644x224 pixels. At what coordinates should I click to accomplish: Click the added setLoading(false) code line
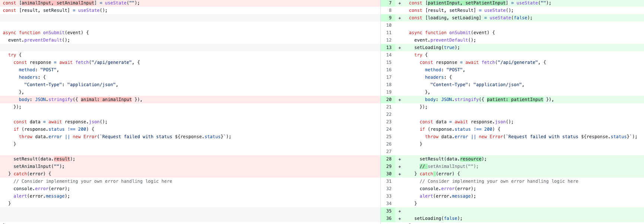(x=438, y=218)
